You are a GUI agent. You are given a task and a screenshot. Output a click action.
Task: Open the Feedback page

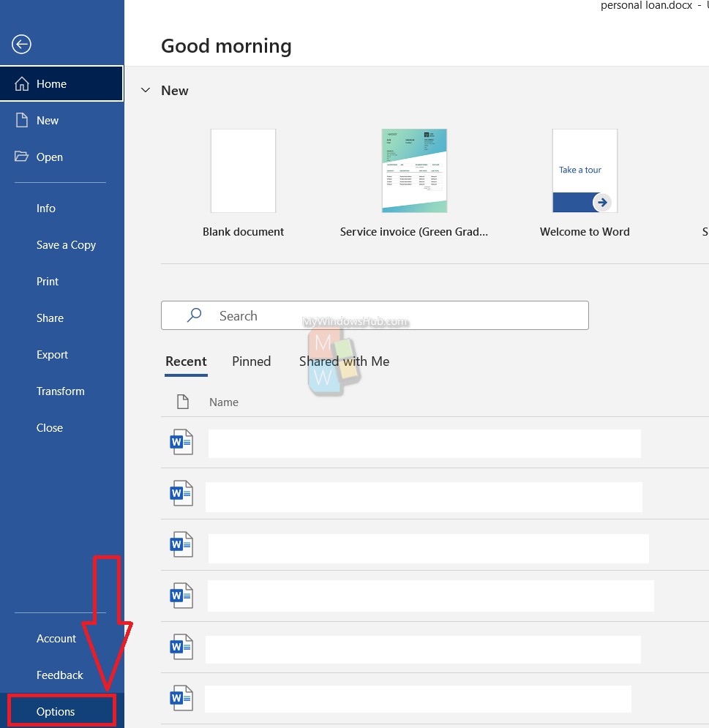[x=61, y=675]
